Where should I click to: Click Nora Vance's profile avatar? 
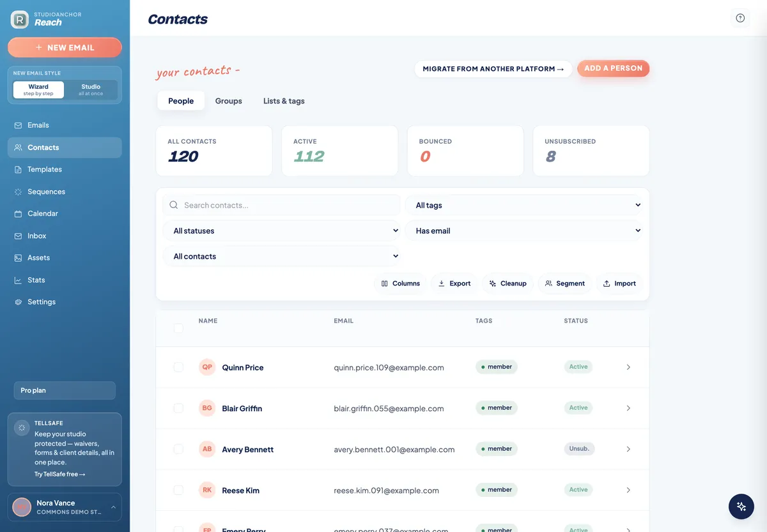click(x=22, y=507)
